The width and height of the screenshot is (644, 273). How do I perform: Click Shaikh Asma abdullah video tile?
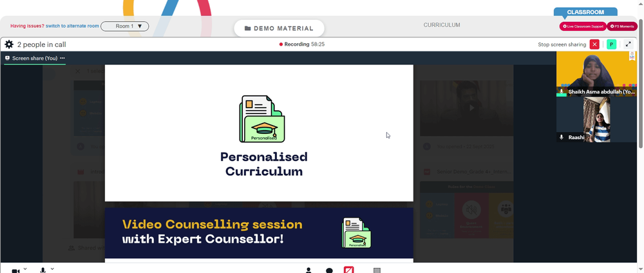tap(596, 74)
